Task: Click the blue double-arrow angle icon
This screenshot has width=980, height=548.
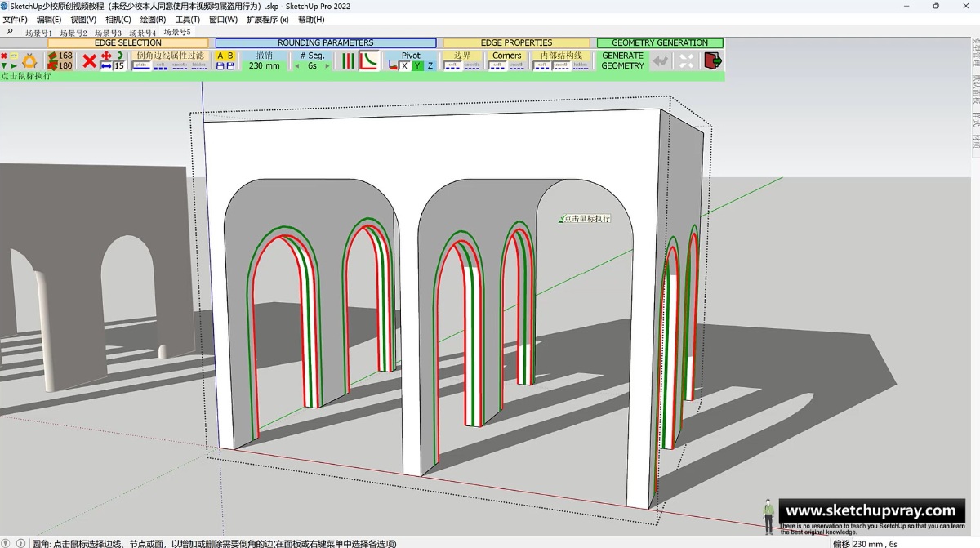Action: (106, 65)
